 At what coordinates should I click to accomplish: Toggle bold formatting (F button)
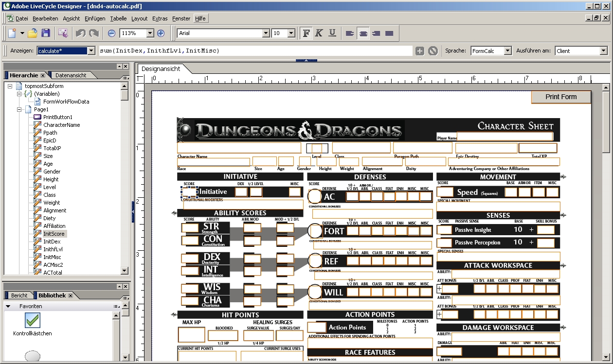coord(306,34)
